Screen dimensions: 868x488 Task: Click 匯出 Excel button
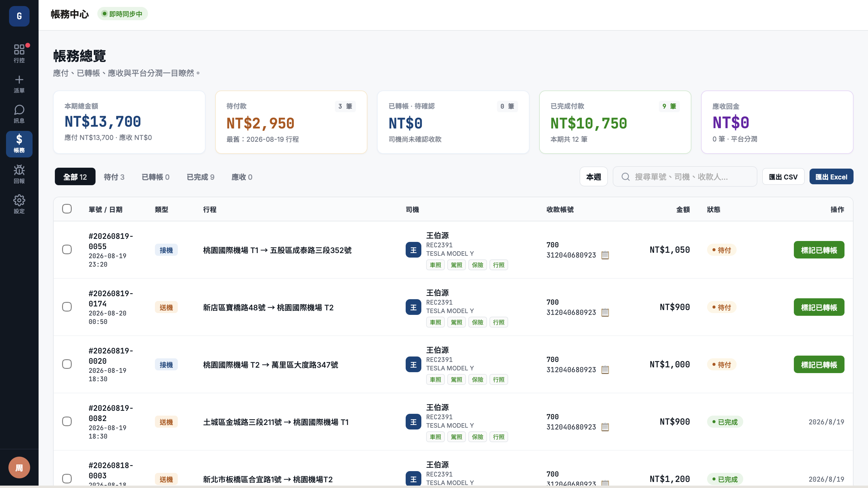coord(831,177)
